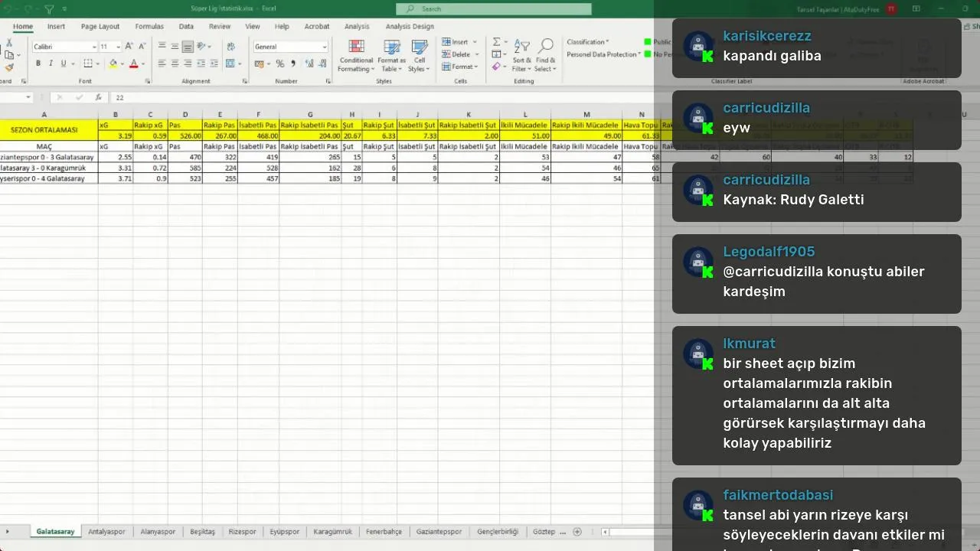Expand the Fill Color dropdown arrow
980x551 pixels.
click(122, 64)
